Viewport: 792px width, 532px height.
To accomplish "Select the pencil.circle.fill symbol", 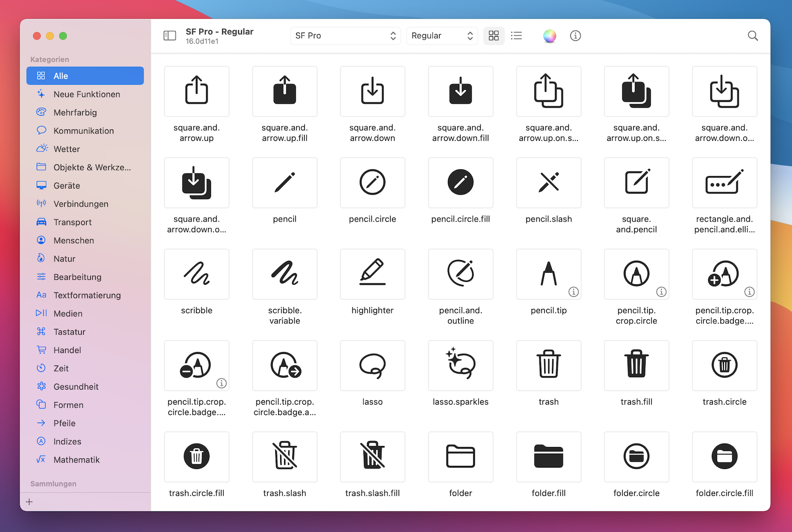I will point(460,183).
